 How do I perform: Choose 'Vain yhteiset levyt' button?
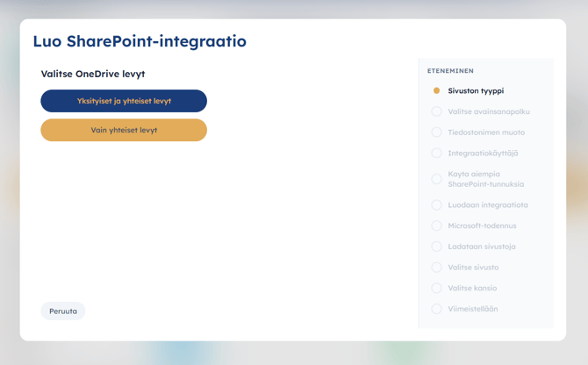pos(124,130)
